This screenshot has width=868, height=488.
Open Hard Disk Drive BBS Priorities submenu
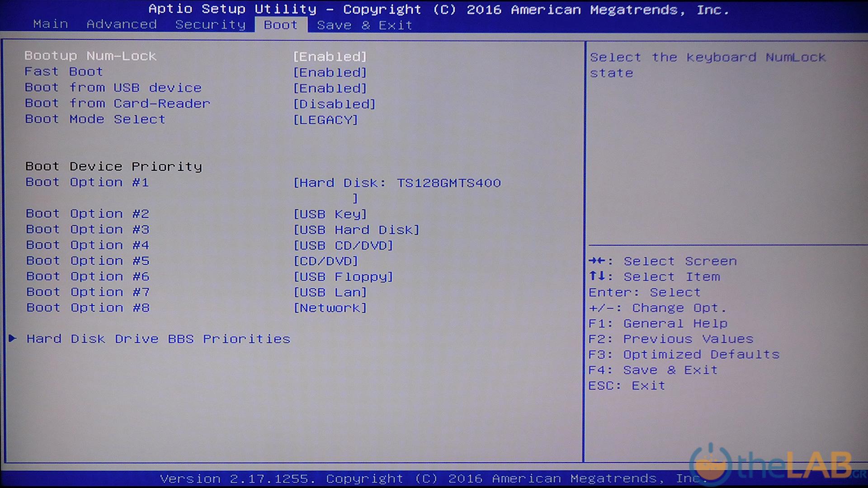(x=158, y=339)
